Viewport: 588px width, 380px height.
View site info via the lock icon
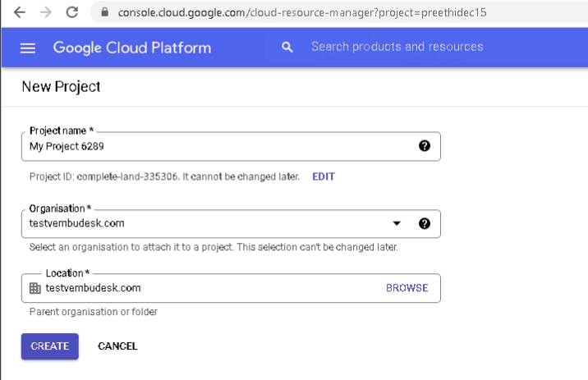pyautogui.click(x=105, y=12)
